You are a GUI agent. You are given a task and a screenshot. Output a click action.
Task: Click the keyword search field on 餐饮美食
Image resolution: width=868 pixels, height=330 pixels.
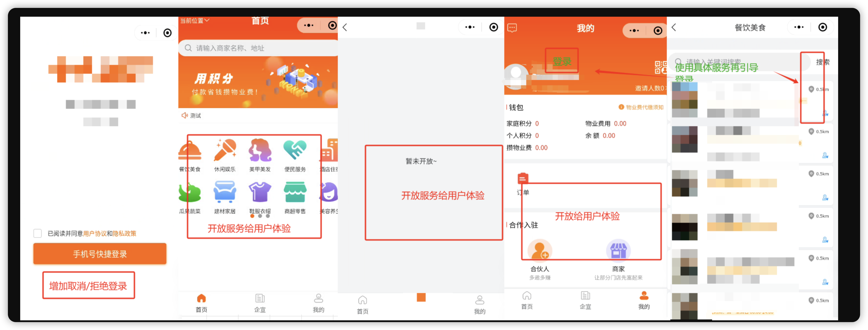coord(740,62)
